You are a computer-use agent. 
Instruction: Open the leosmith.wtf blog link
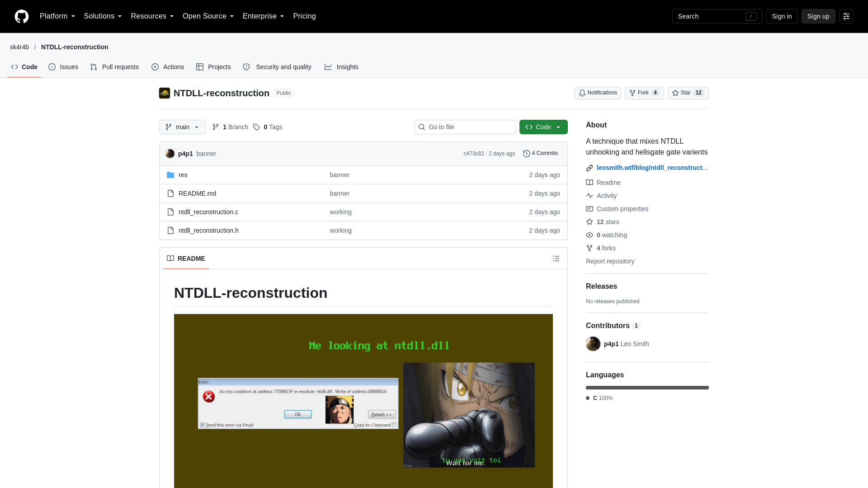[652, 168]
